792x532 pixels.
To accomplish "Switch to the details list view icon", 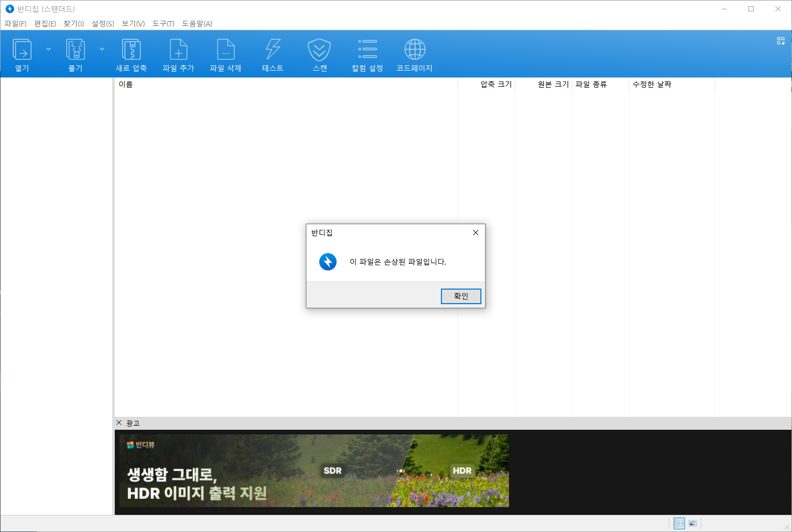I will pos(679,524).
